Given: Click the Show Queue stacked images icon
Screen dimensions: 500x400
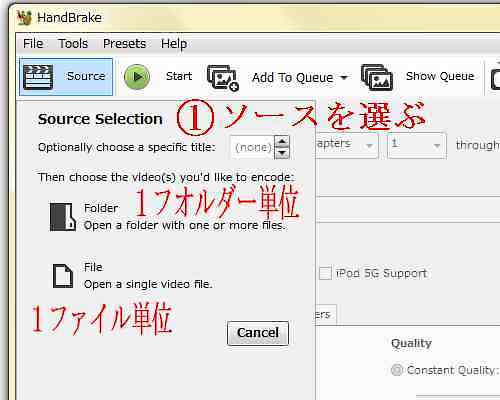Looking at the screenshot, I should (377, 77).
